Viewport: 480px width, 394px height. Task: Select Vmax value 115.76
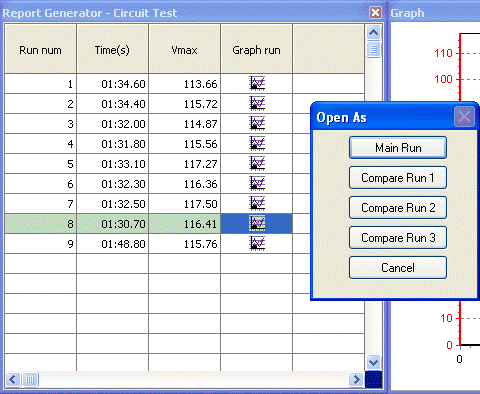coord(184,244)
